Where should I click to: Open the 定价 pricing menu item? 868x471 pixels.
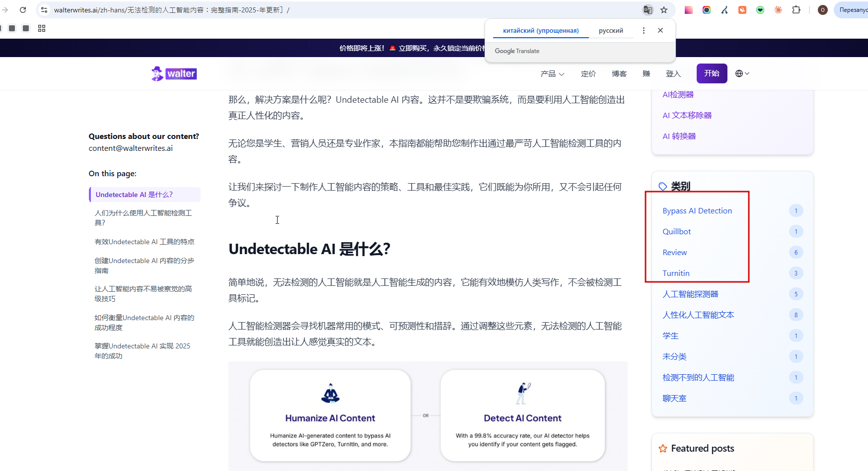point(588,74)
